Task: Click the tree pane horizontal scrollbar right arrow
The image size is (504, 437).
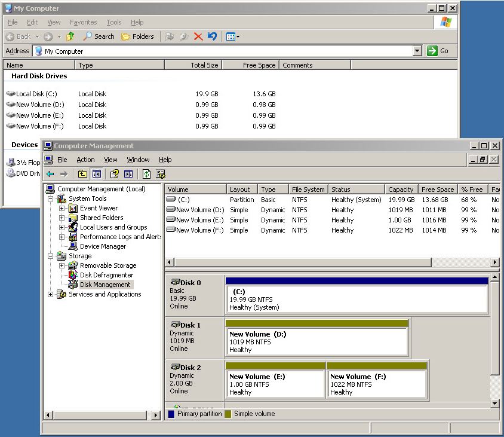Action: [x=156, y=415]
